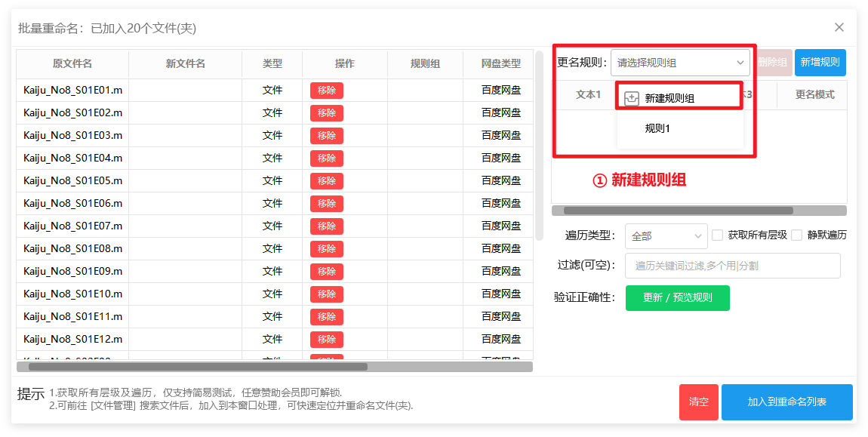This screenshot has width=868, height=437.
Task: Enable the 获取所有层级 checkbox
Action: (x=718, y=235)
